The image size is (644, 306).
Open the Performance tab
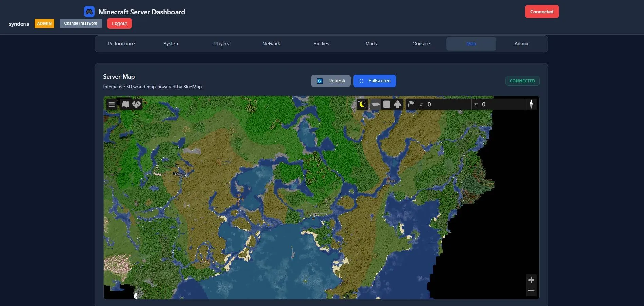click(121, 44)
